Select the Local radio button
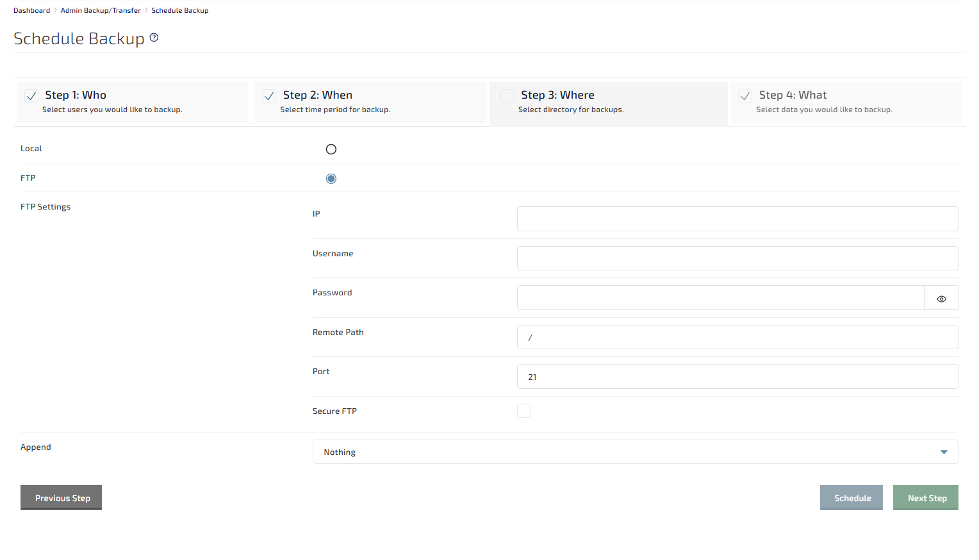 (x=331, y=149)
